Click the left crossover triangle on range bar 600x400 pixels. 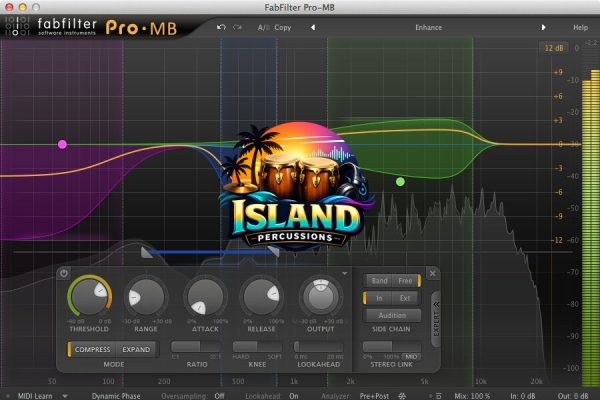(x=146, y=253)
